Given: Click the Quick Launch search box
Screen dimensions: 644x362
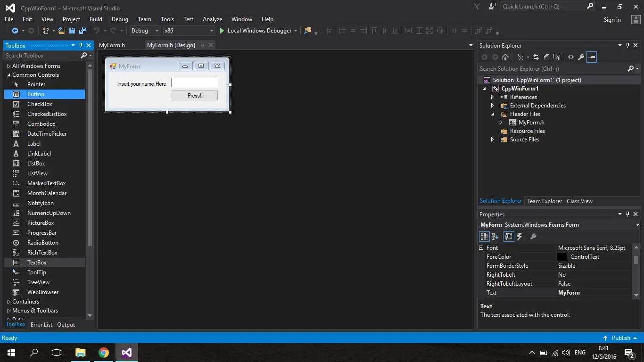Looking at the screenshot, I should (543, 7).
